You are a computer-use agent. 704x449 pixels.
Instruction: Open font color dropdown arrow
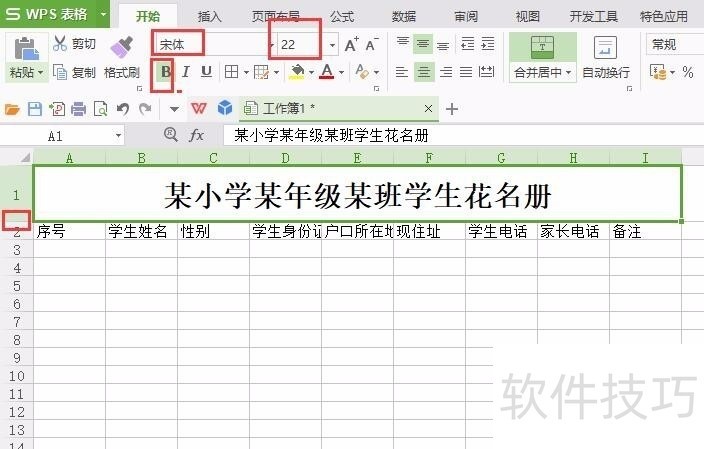pos(341,72)
